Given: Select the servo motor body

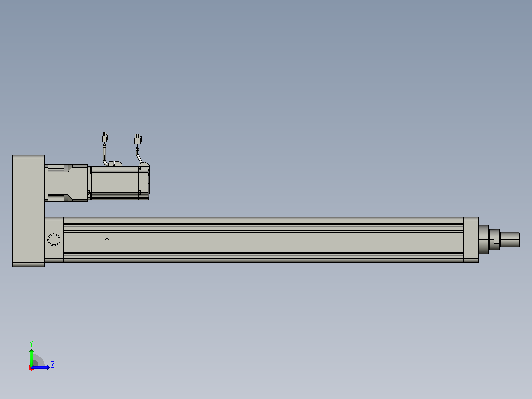Looking at the screenshot, I should tap(119, 183).
